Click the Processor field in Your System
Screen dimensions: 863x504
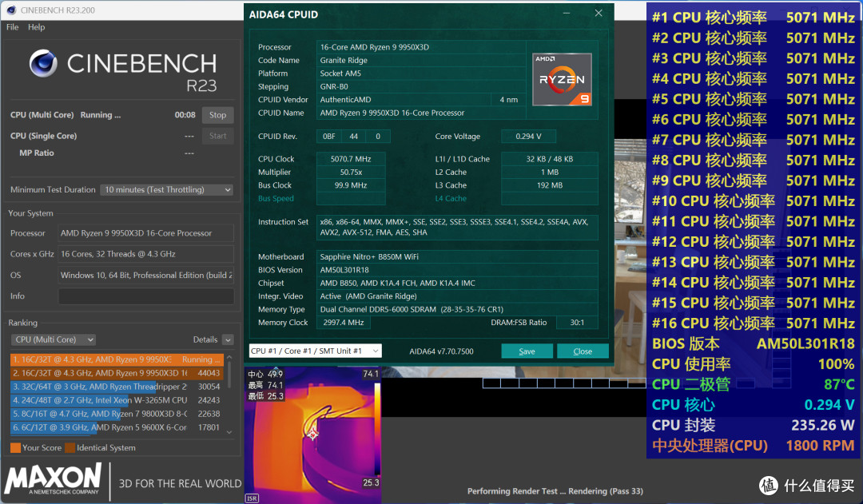146,233
